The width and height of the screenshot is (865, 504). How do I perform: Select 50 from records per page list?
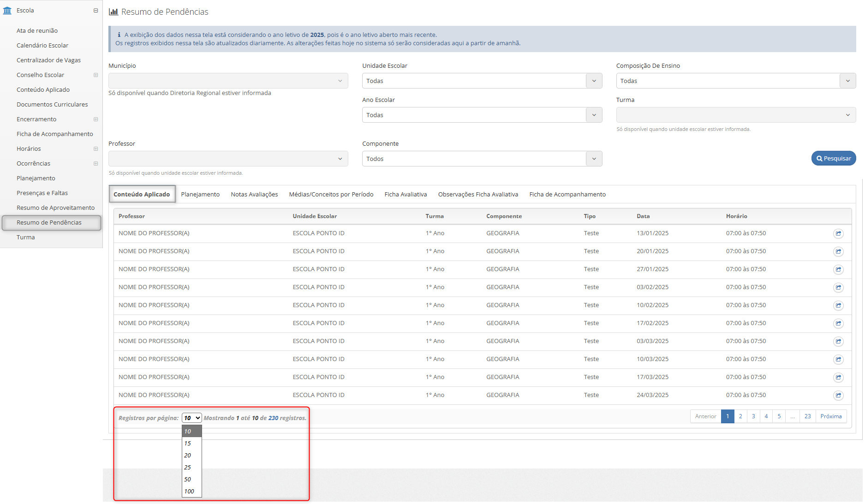[188, 479]
